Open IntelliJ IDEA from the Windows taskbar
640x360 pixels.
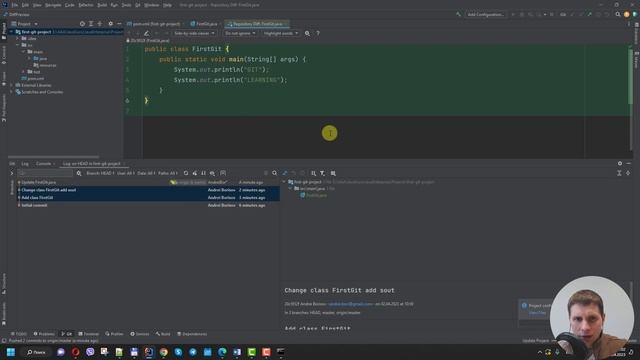(149, 352)
